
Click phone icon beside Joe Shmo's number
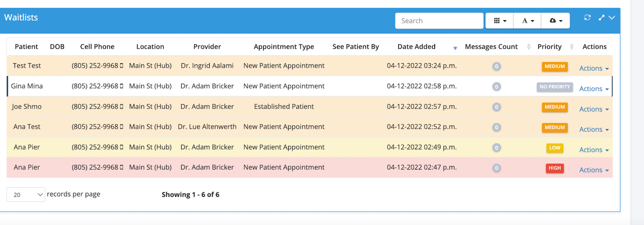click(122, 107)
